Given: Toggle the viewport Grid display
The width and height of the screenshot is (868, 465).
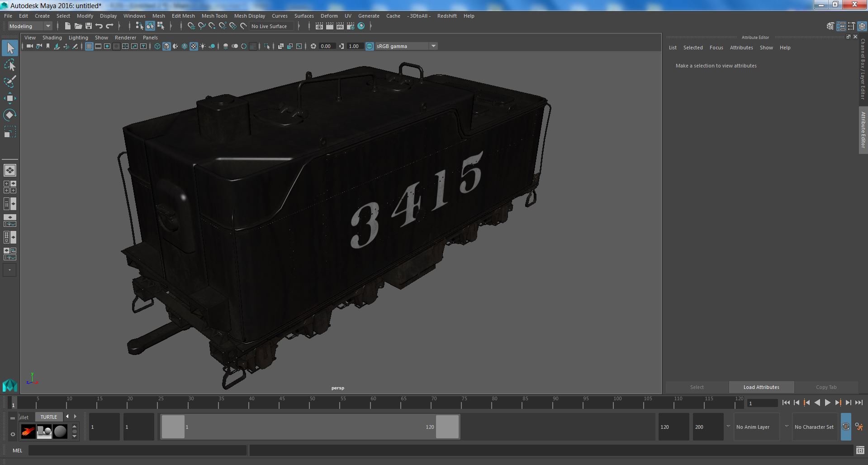Looking at the screenshot, I should point(89,46).
